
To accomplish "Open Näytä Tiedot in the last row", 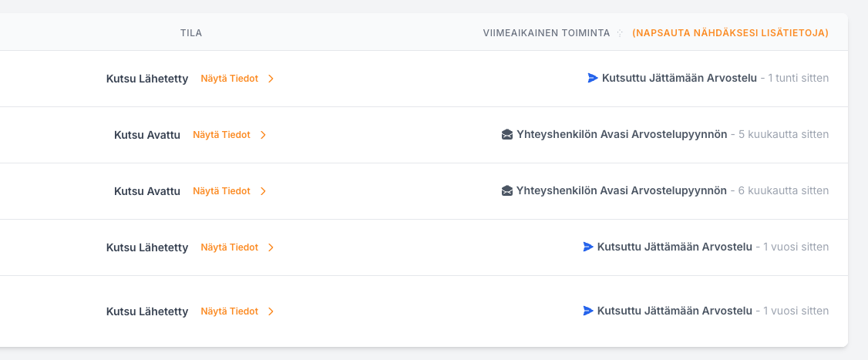I will (x=229, y=311).
